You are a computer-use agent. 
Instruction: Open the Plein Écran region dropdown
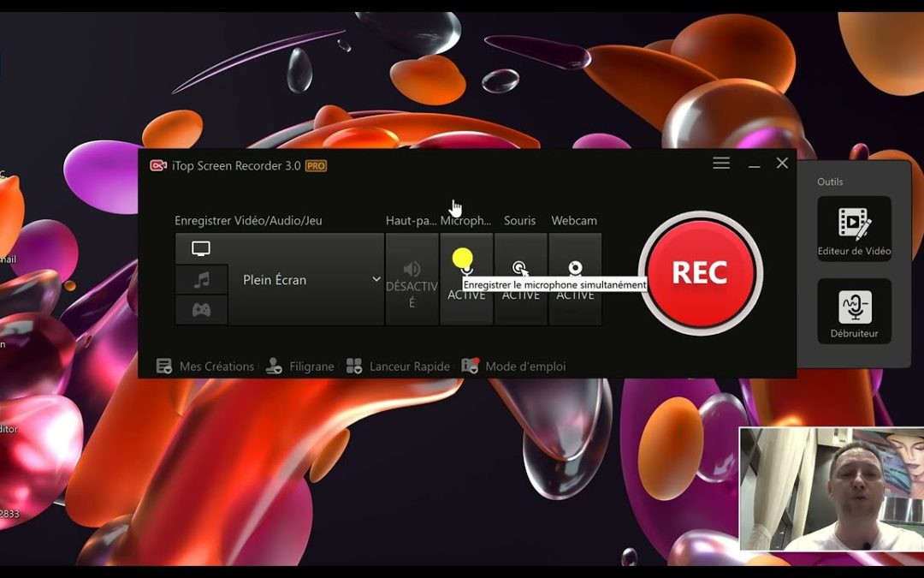305,279
